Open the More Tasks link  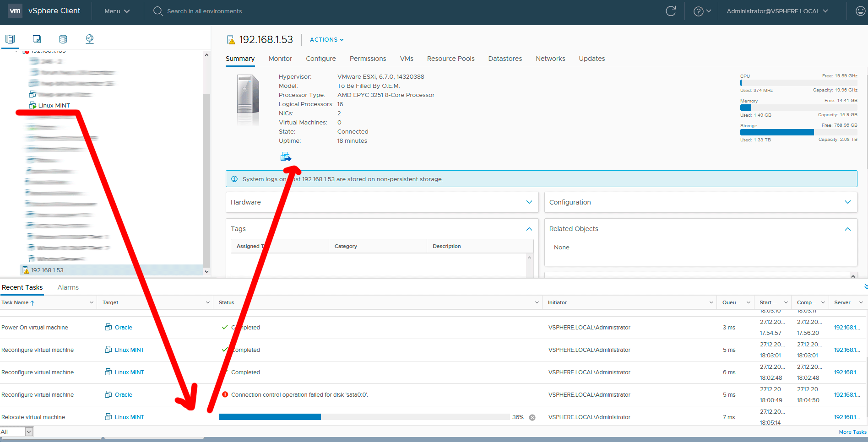pyautogui.click(x=852, y=432)
